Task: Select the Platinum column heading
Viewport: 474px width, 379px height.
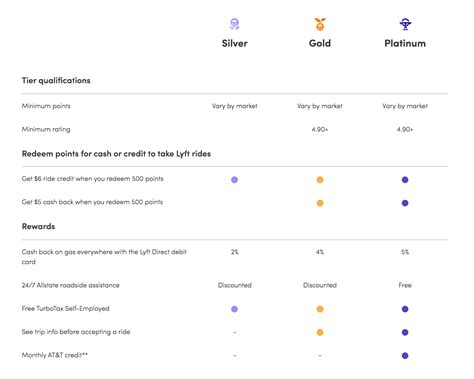Action: click(x=405, y=43)
